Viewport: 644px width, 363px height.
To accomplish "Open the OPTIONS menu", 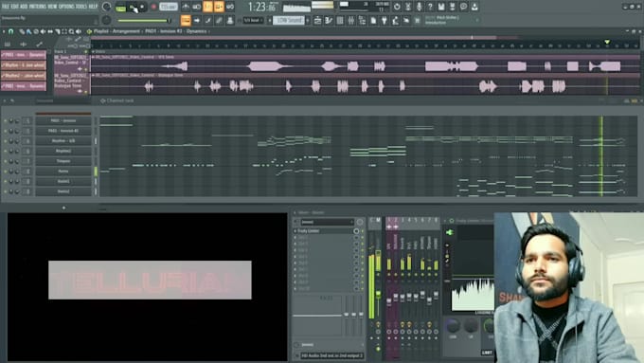I will coord(66,7).
